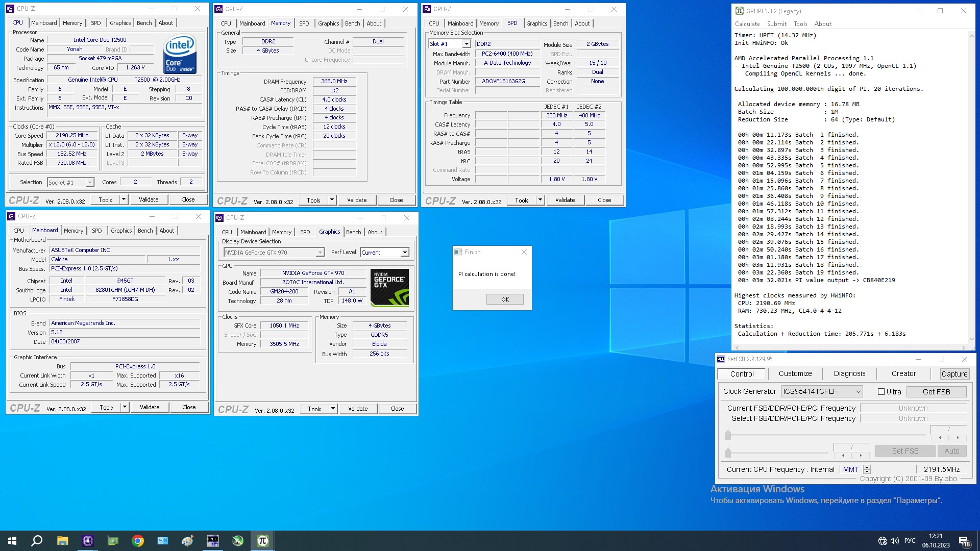Open the taskbar search magnifier
The width and height of the screenshot is (980, 551).
click(x=37, y=540)
